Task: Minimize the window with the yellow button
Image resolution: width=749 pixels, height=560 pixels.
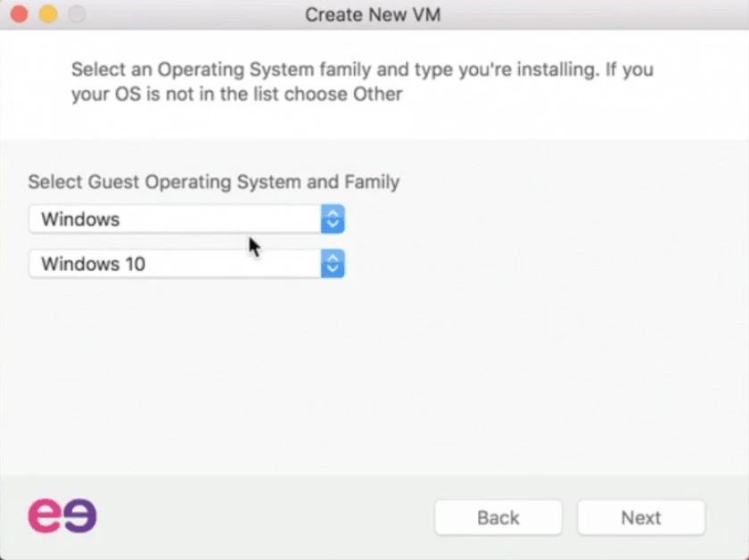Action: click(48, 14)
